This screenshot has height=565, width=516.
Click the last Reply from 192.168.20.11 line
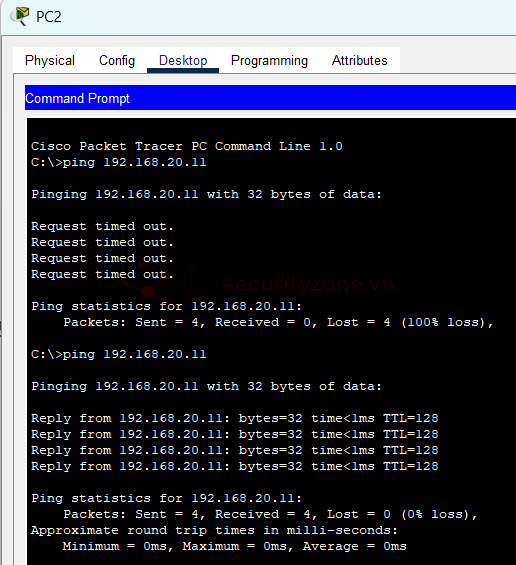click(235, 466)
